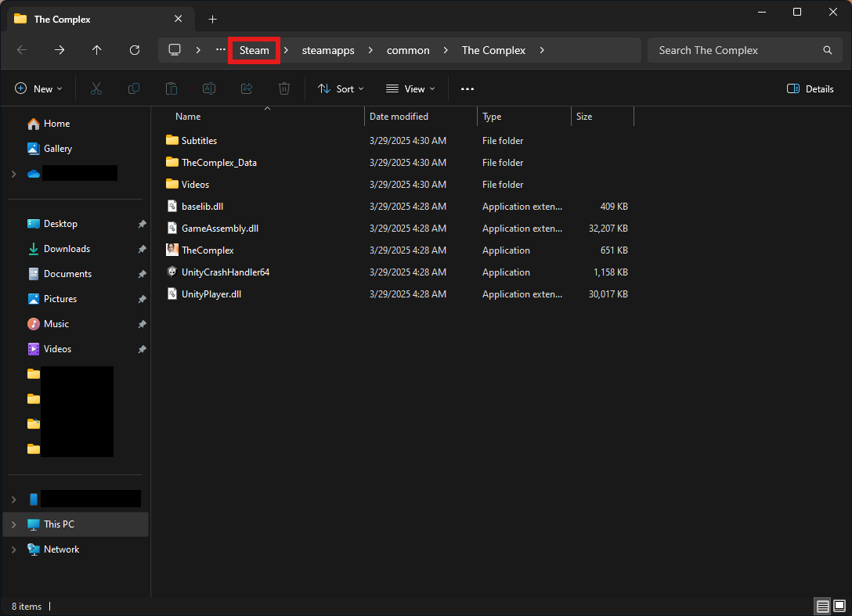Click the Cut scissors icon
The image size is (852, 616).
pyautogui.click(x=96, y=88)
